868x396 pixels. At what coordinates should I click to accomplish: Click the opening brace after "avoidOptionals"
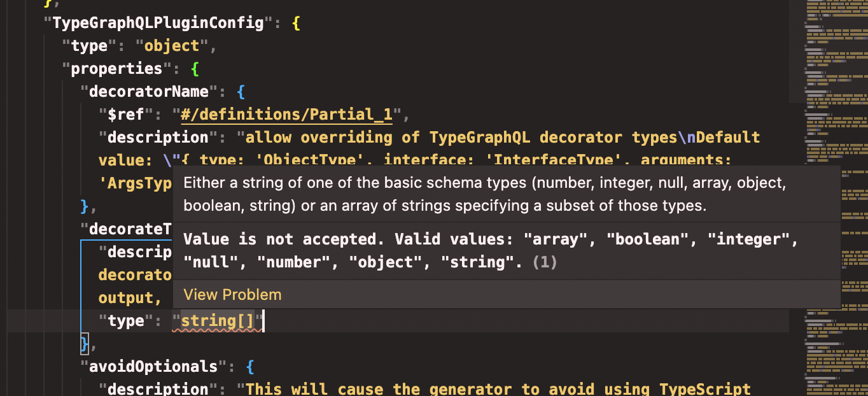[x=250, y=367]
